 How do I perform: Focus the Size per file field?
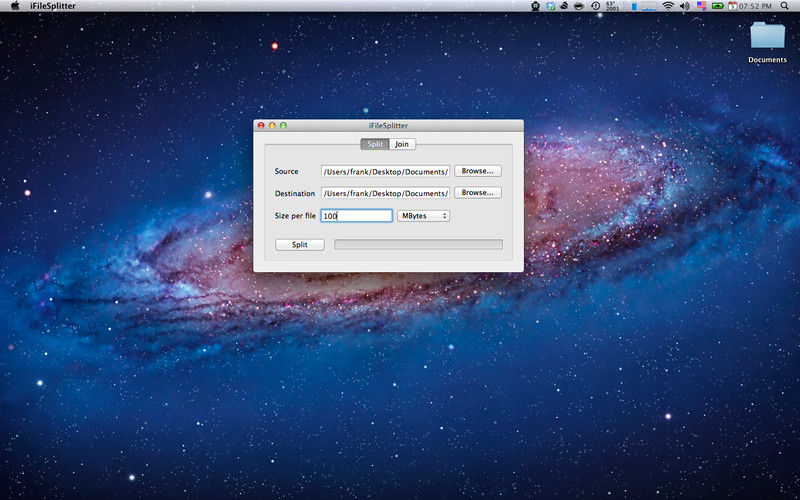coord(356,216)
